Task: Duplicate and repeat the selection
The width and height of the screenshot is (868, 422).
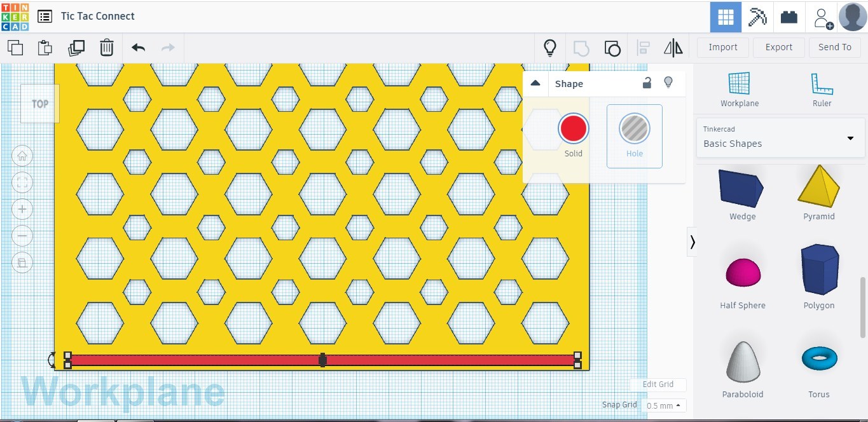Action: click(x=76, y=48)
